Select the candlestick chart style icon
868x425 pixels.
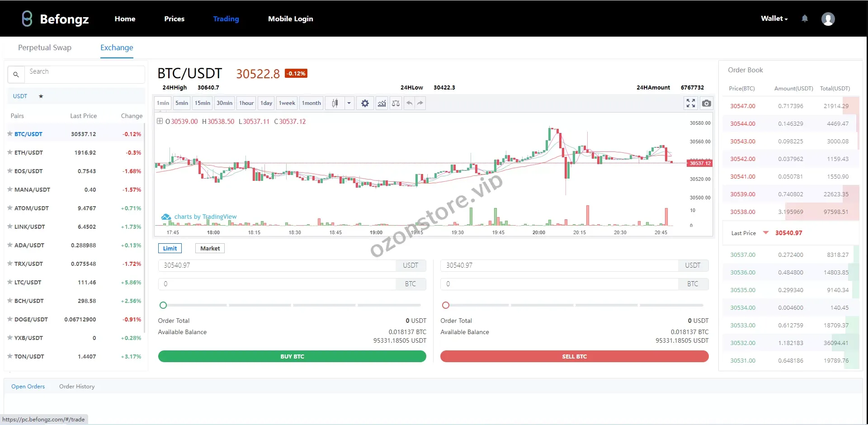(335, 104)
